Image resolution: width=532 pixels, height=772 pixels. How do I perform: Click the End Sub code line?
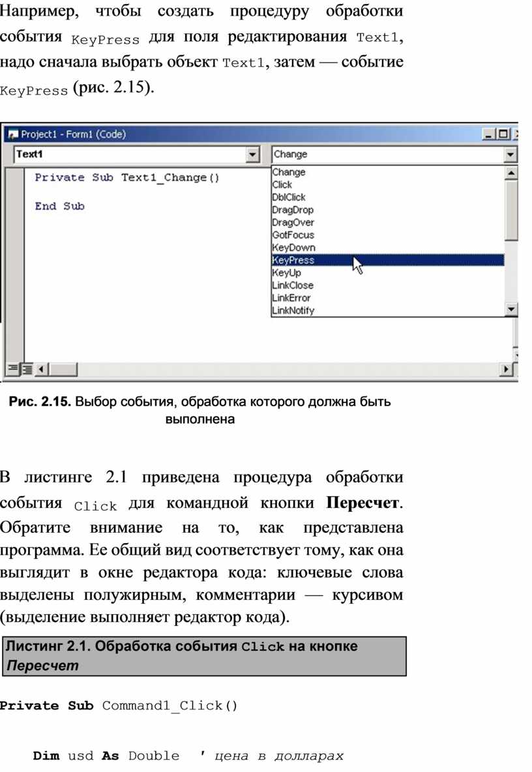(x=59, y=206)
